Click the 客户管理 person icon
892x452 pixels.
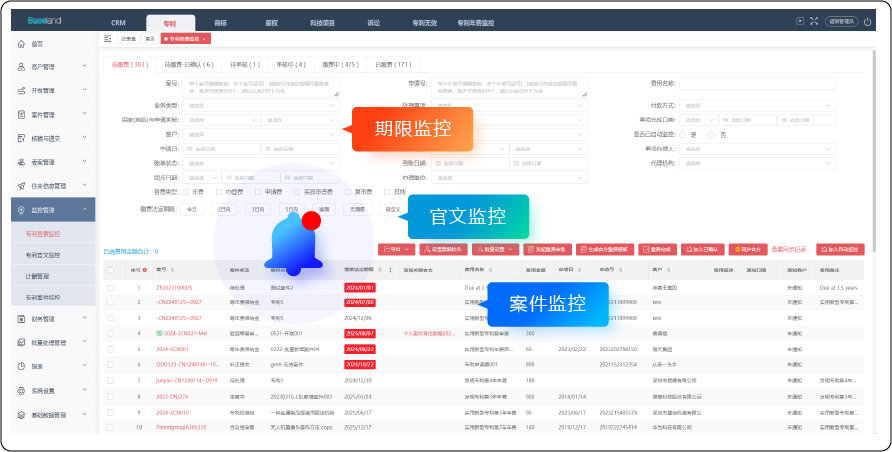(x=22, y=67)
